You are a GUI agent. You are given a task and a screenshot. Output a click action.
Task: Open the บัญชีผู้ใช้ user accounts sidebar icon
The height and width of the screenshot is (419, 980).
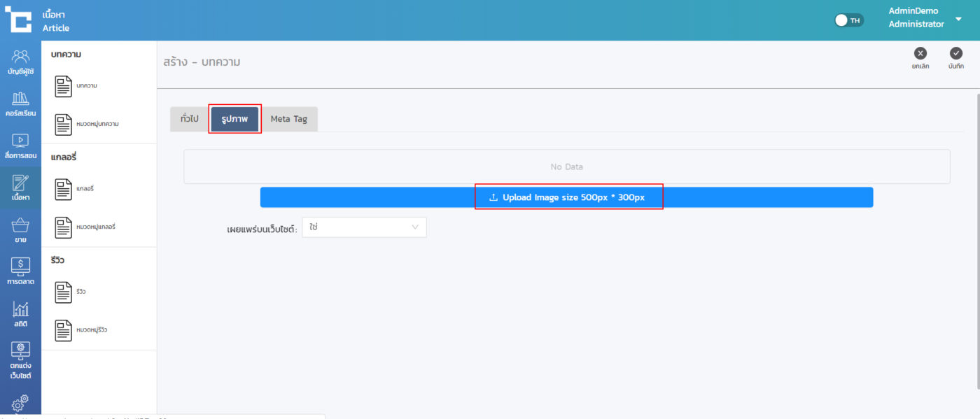(20, 62)
